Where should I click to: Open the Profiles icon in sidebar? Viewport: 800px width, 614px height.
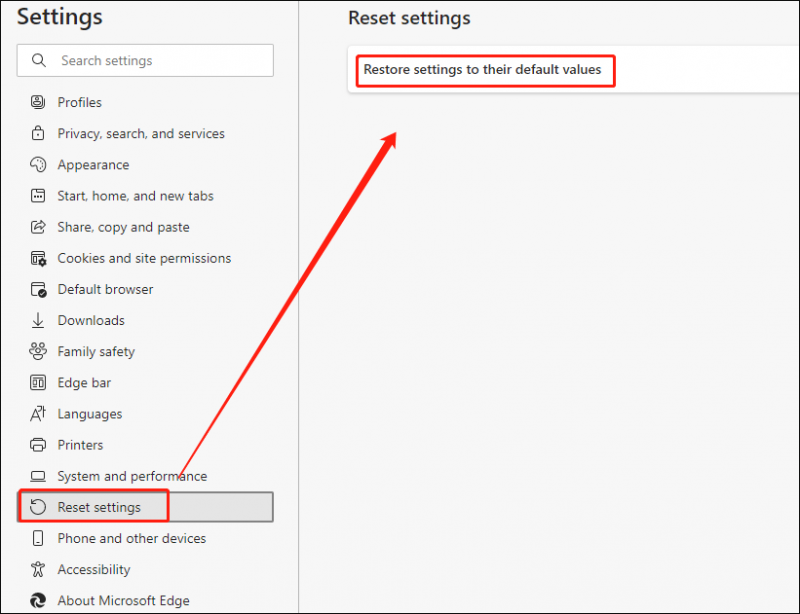point(38,102)
